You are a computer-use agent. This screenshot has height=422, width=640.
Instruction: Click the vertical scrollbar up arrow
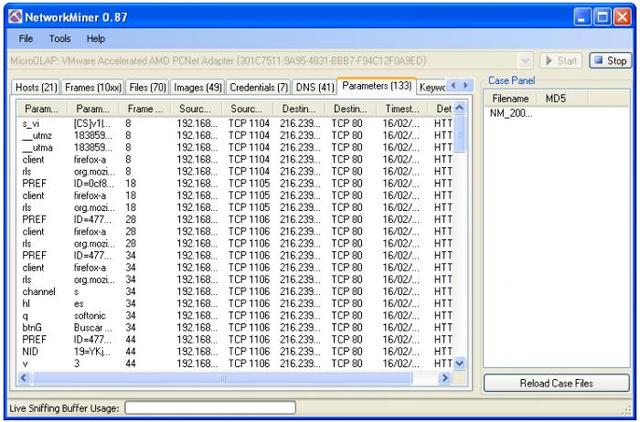click(x=460, y=108)
